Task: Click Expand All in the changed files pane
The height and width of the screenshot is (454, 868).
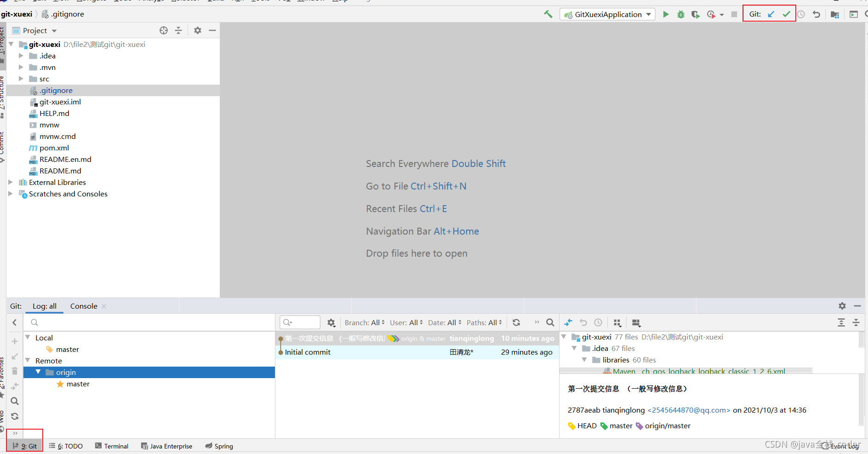Action: coord(841,322)
